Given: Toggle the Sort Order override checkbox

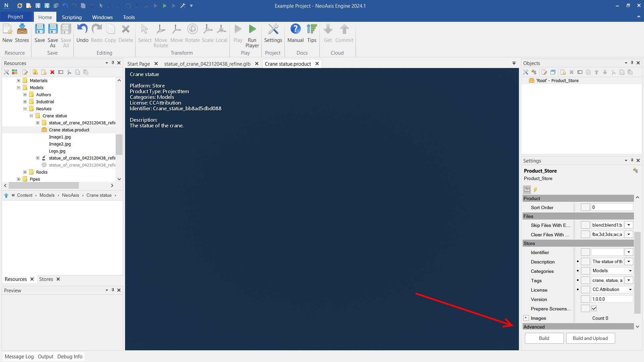Looking at the screenshot, I should [585, 207].
